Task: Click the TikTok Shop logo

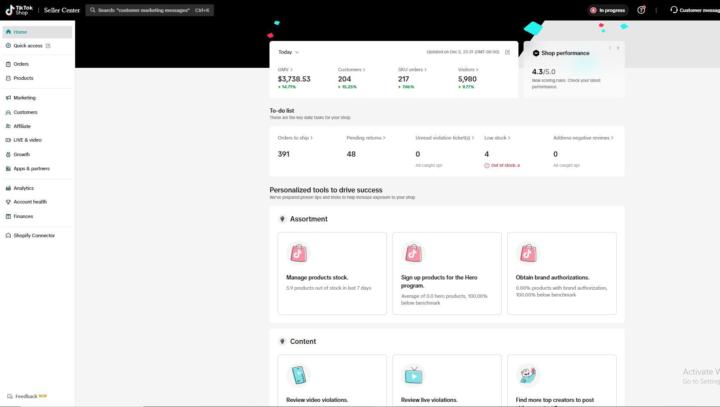Action: click(19, 10)
